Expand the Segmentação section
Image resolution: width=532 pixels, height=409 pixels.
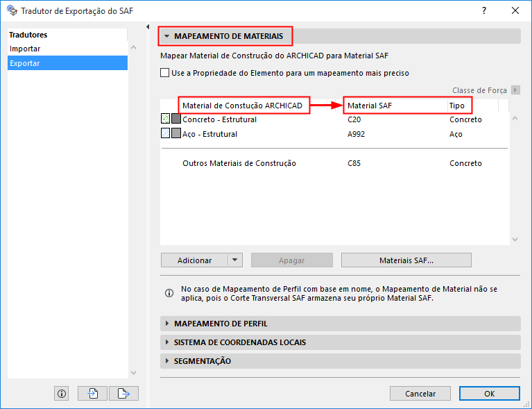click(166, 361)
